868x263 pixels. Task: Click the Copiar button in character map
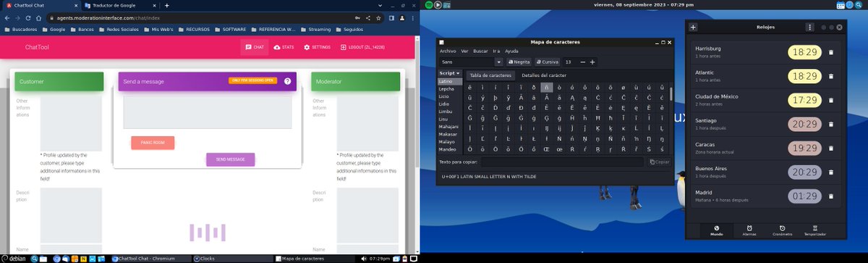coord(660,162)
